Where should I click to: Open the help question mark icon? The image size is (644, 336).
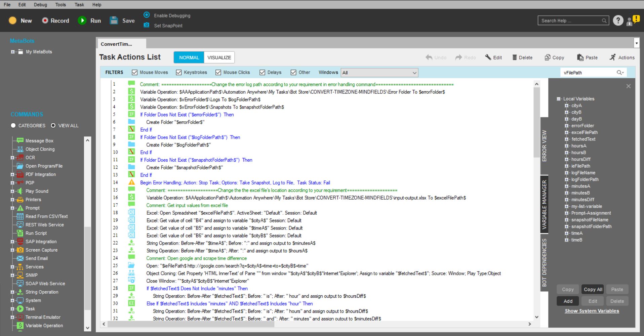coord(618,20)
